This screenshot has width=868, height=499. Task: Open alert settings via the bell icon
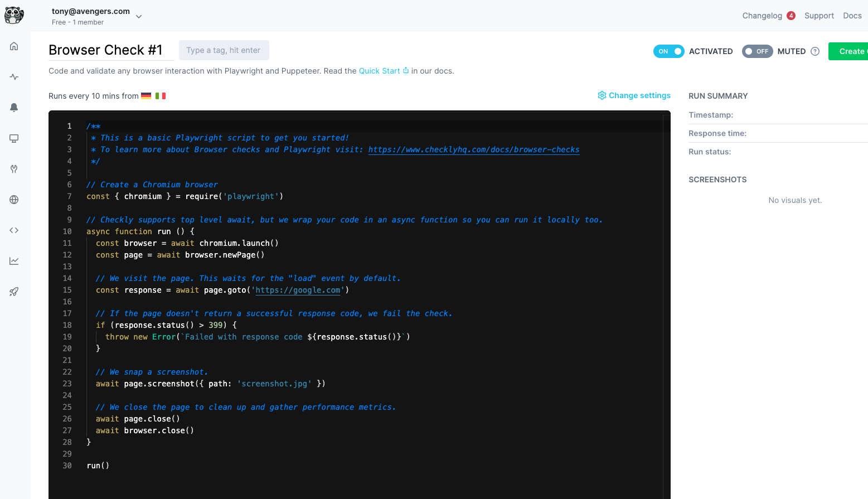[13, 108]
